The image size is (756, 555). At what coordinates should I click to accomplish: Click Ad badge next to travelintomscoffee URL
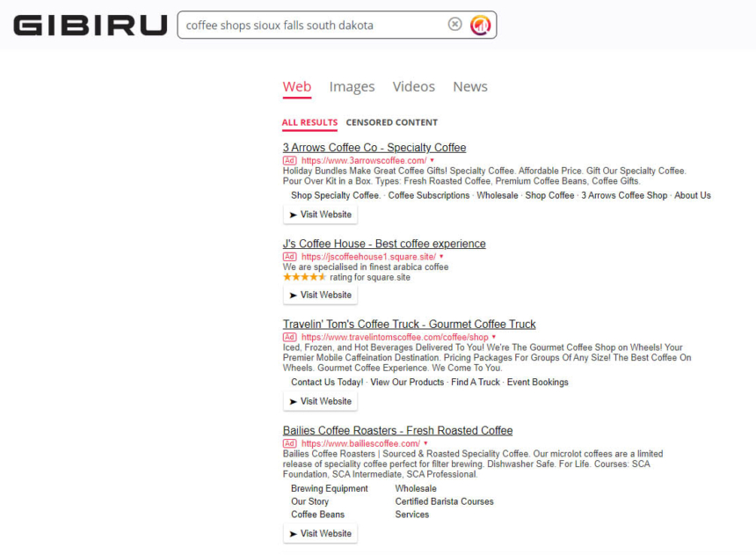289,337
